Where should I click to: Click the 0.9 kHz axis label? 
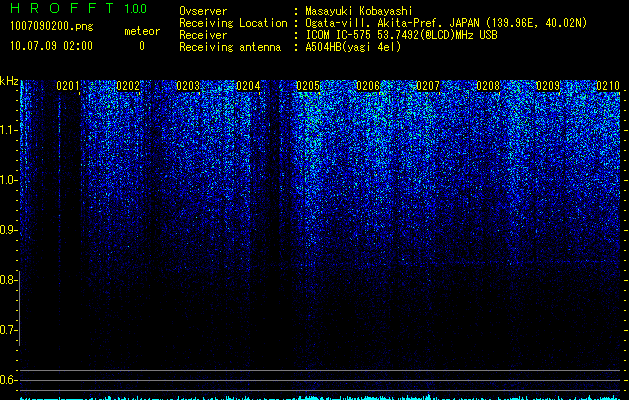click(x=7, y=230)
